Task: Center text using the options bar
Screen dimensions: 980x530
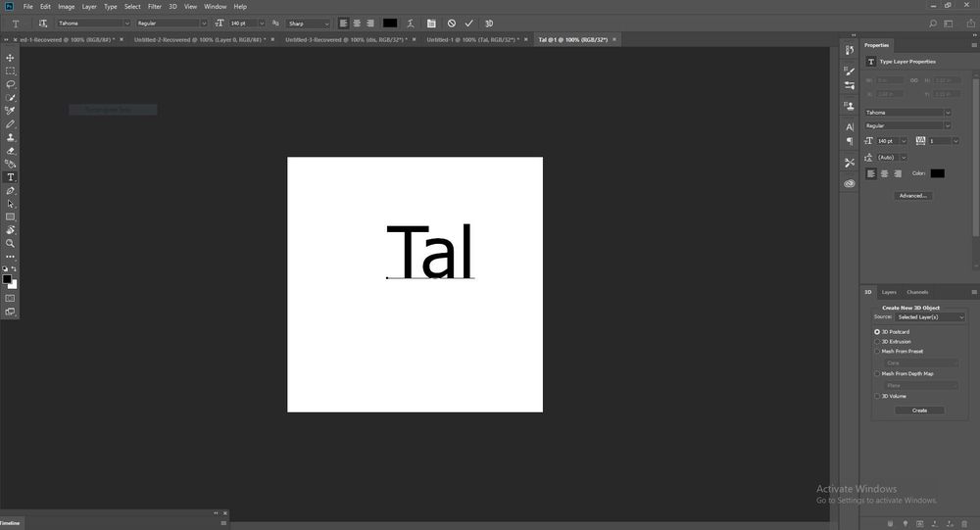Action: pyautogui.click(x=357, y=23)
